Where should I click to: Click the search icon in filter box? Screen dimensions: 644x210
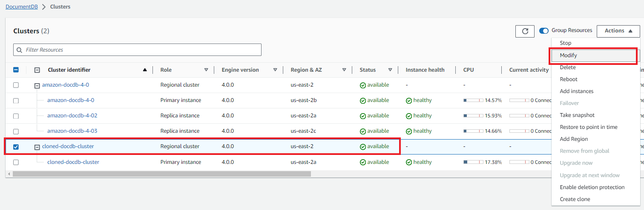click(x=19, y=50)
